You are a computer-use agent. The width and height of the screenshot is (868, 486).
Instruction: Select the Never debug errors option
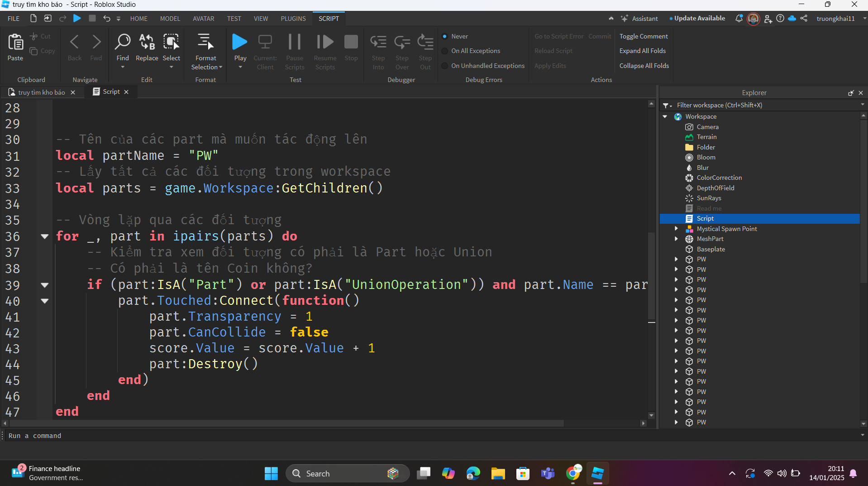tap(445, 36)
